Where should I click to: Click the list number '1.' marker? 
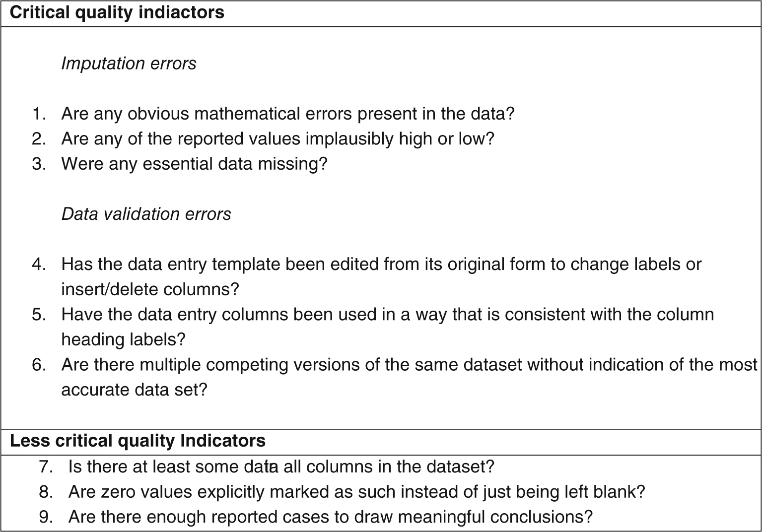pyautogui.click(x=39, y=114)
